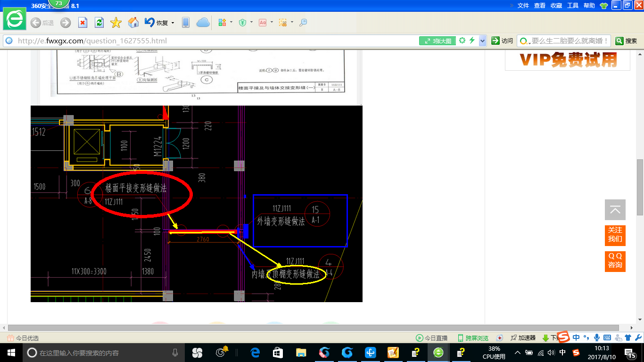Image resolution: width=644 pixels, height=362 pixels.
Task: Click the vertical page scrollbar thumb
Action: [640, 187]
